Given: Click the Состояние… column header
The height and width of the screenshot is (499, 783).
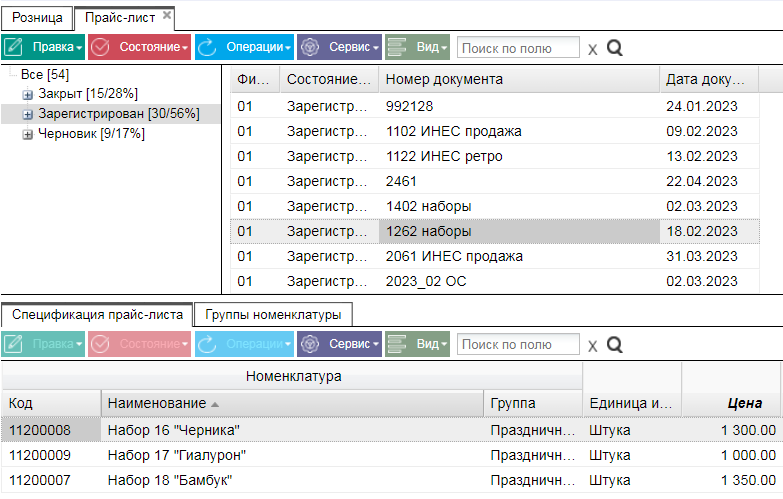Looking at the screenshot, I should 329,79.
